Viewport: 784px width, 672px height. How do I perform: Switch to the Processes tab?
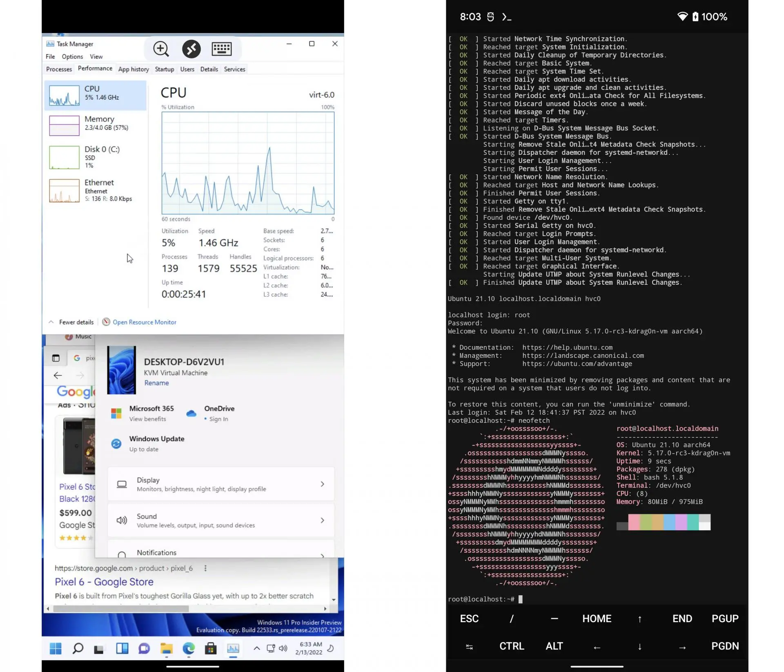(59, 69)
